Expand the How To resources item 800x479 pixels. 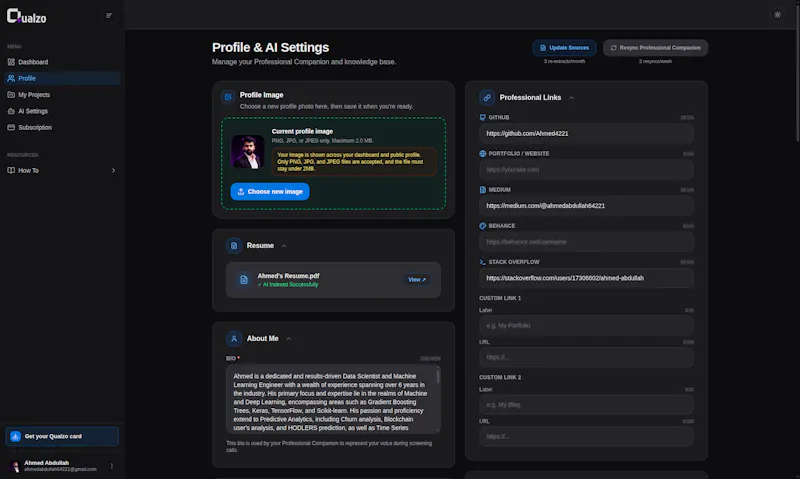[62, 170]
